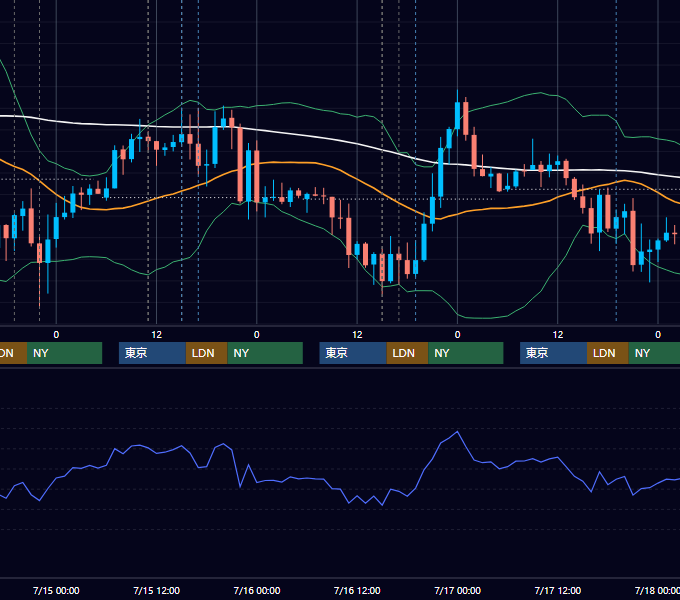The image size is (680, 600).
Task: Click the tall blue candle peaking at 7/17 00:00
Action: 457,114
